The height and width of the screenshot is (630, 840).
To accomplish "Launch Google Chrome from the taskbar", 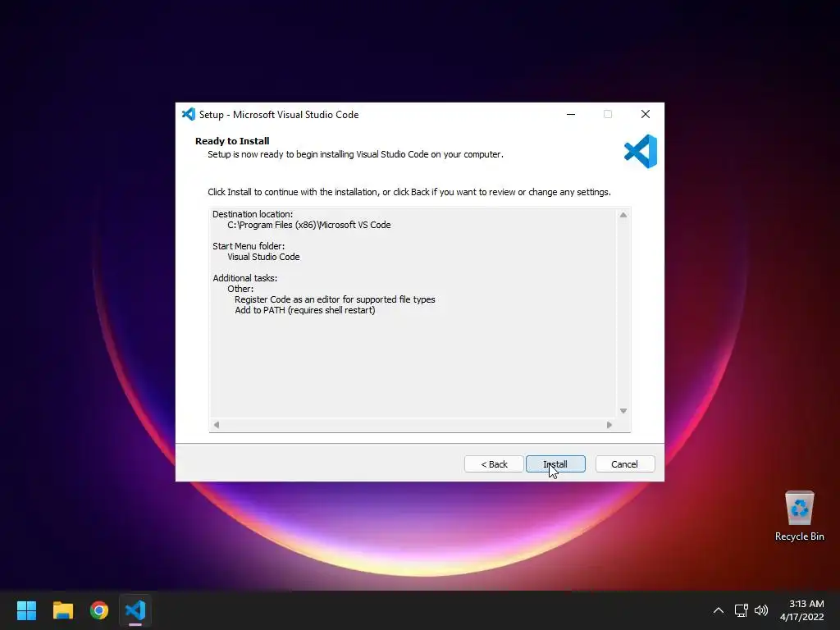I will click(99, 610).
